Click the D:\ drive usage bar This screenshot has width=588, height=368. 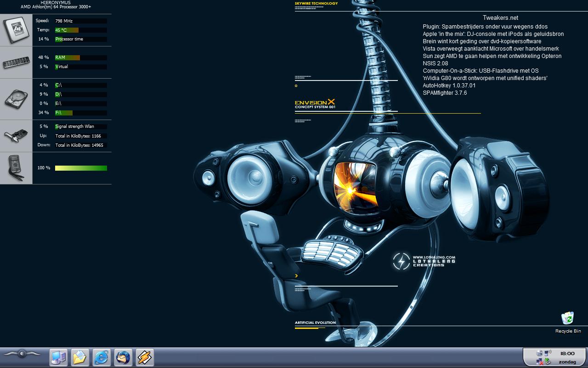(81, 94)
